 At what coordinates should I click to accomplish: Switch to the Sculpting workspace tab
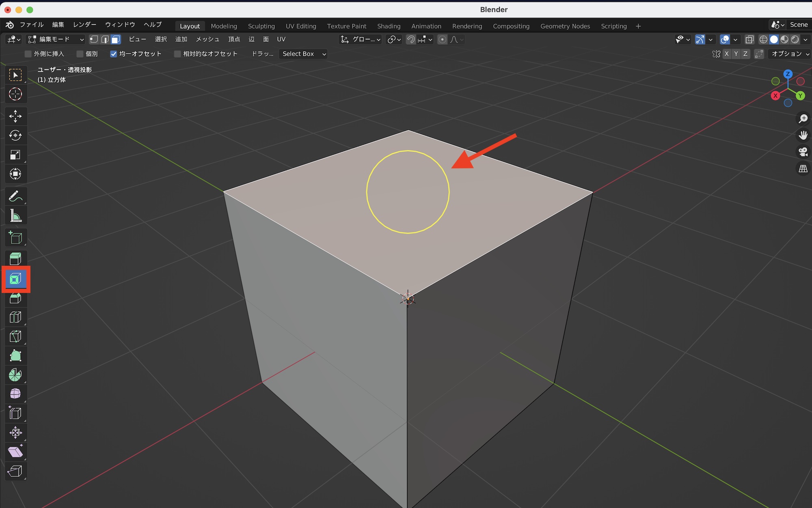pyautogui.click(x=261, y=26)
